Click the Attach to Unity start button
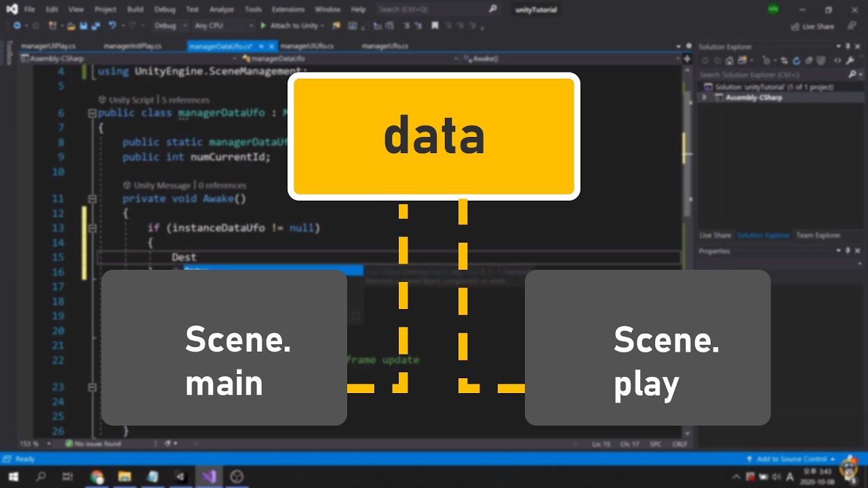The image size is (868, 488). pyautogui.click(x=291, y=26)
